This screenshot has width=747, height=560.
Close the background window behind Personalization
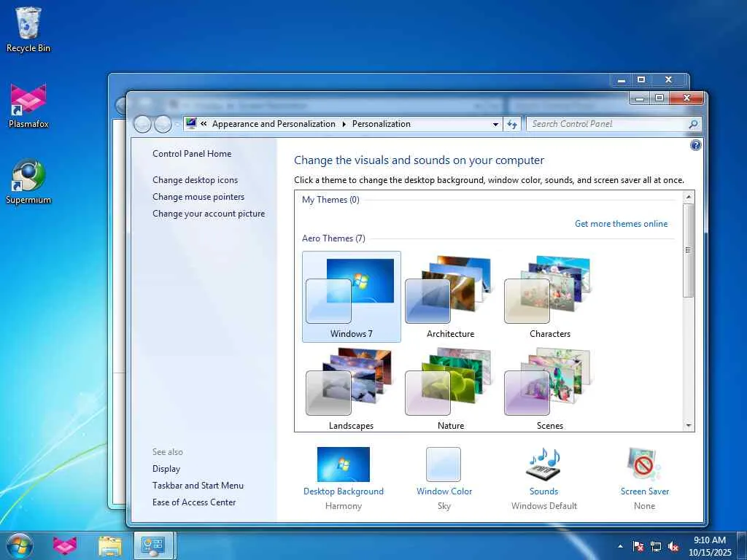pos(669,79)
